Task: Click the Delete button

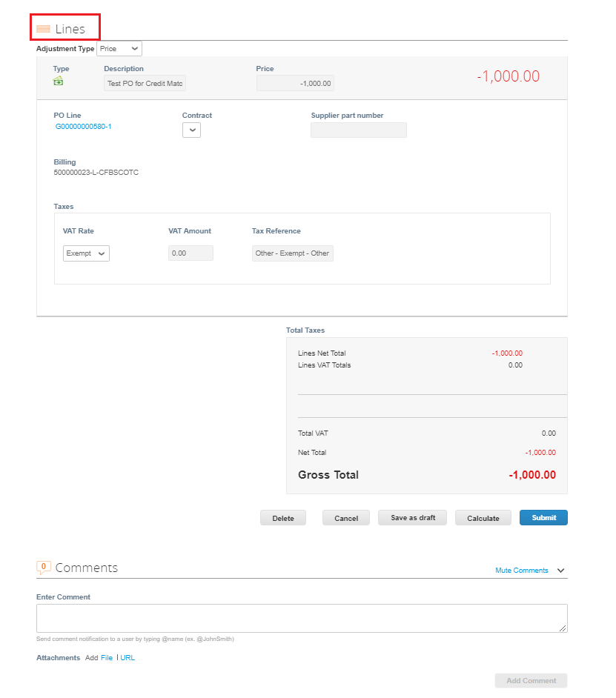Action: pyautogui.click(x=283, y=518)
